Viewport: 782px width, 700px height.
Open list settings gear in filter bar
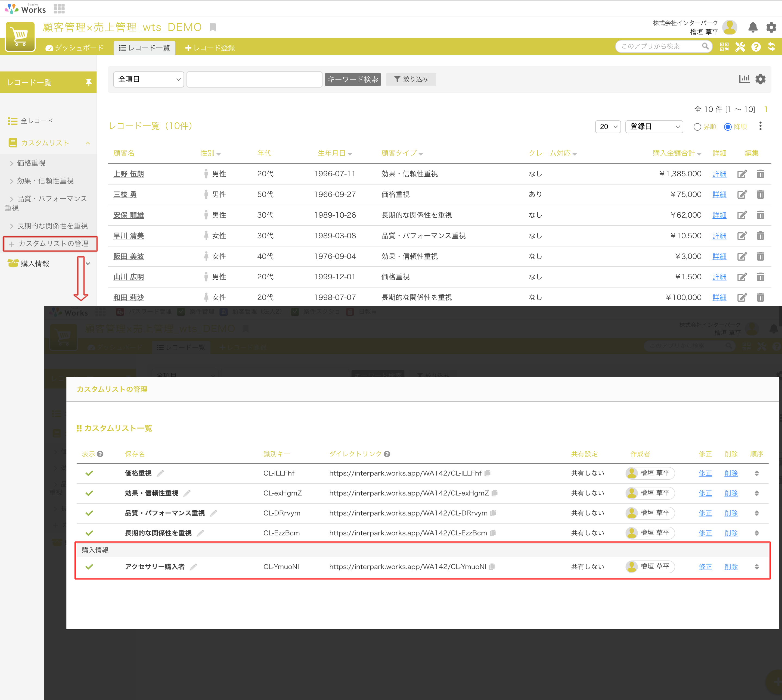coord(761,79)
